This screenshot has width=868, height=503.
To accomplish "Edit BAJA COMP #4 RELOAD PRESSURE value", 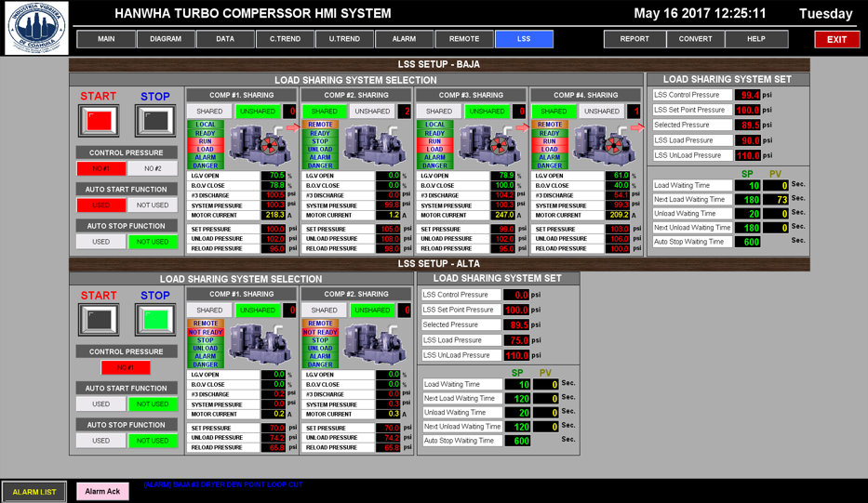I will click(x=617, y=249).
